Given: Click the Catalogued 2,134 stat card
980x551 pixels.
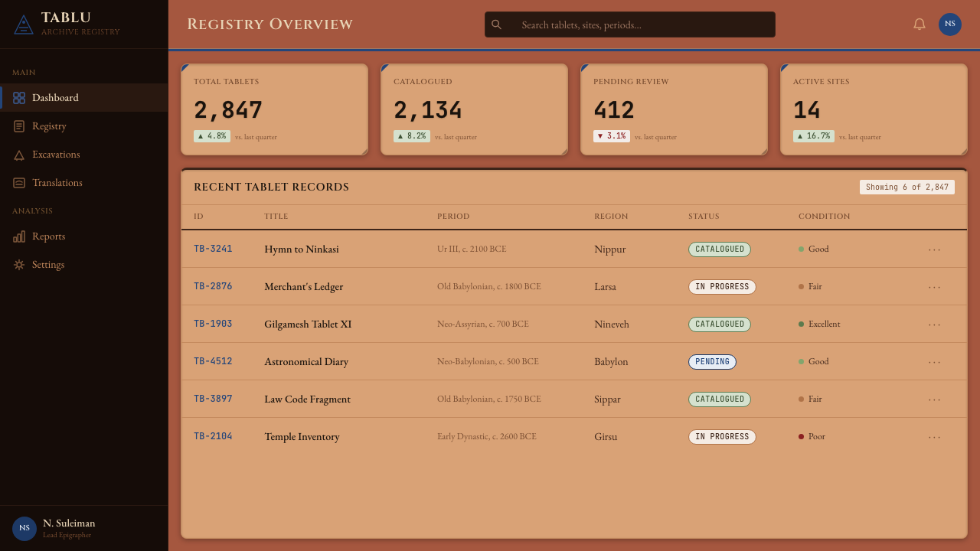Looking at the screenshot, I should (x=475, y=109).
